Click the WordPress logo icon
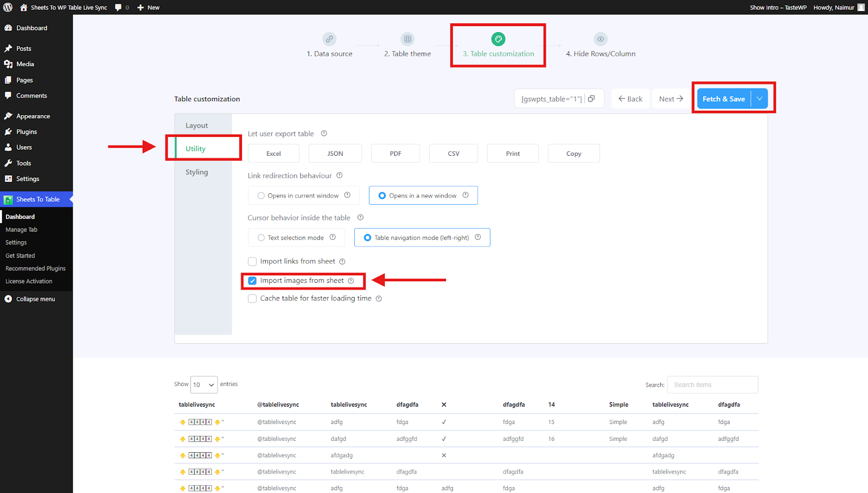This screenshot has width=868, height=493. click(8, 8)
